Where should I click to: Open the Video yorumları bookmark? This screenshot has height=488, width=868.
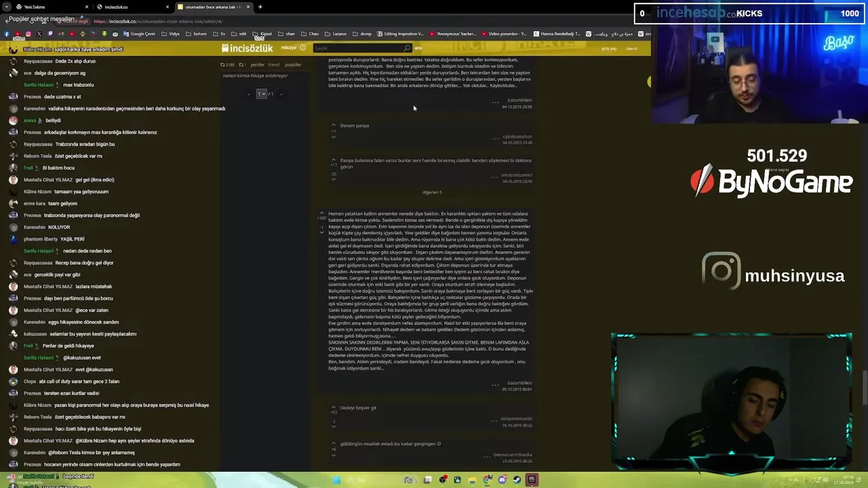tap(505, 34)
